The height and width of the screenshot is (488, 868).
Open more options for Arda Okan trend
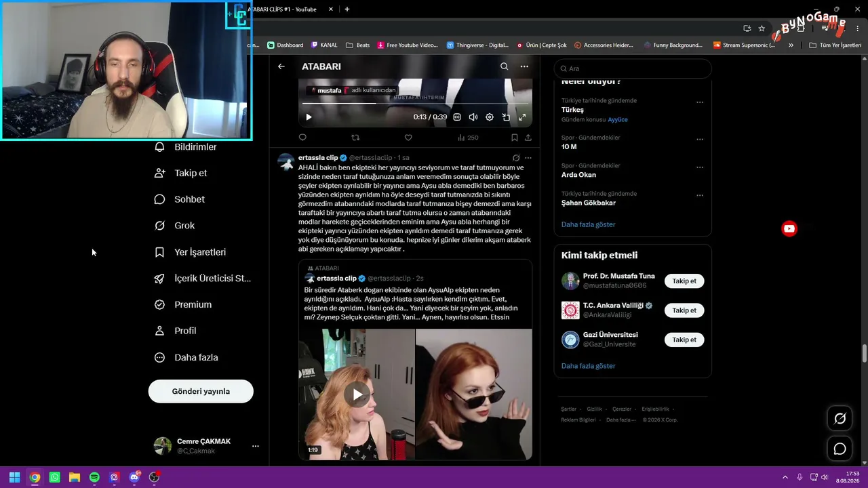pos(700,167)
